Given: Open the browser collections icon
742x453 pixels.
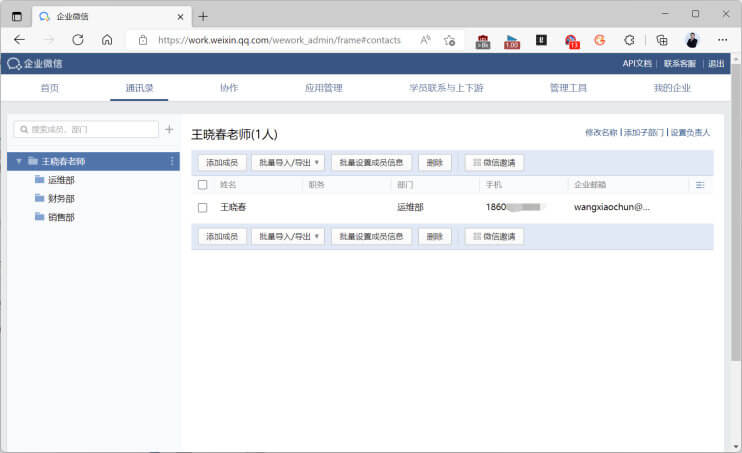Looking at the screenshot, I should (x=662, y=40).
